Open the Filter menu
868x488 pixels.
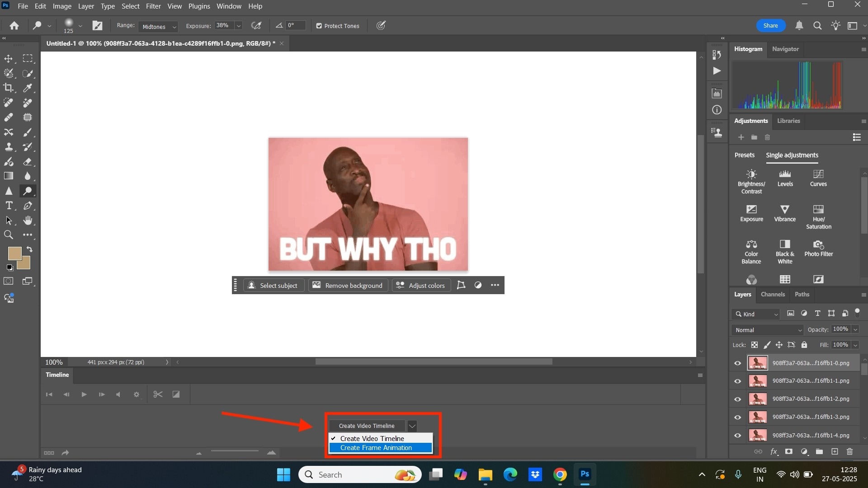pos(153,6)
